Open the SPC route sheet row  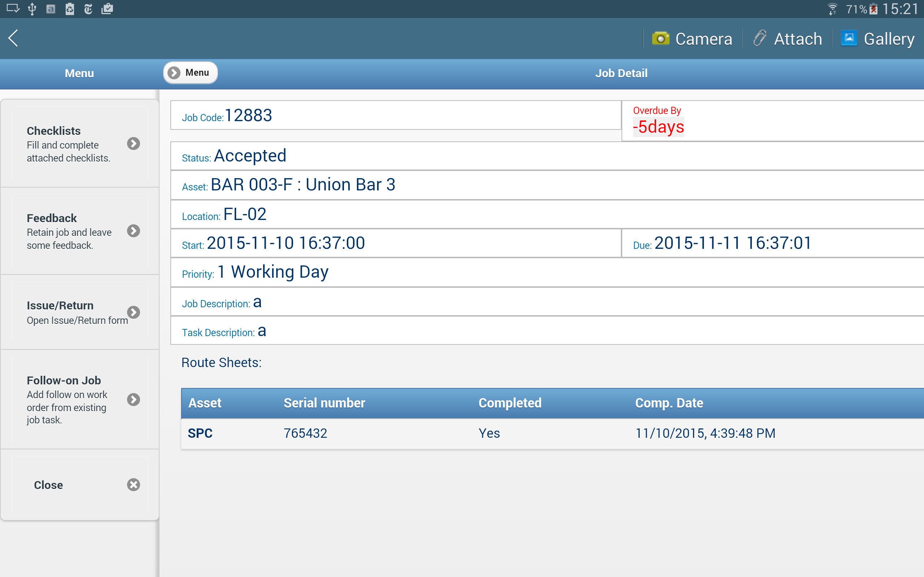pyautogui.click(x=200, y=433)
